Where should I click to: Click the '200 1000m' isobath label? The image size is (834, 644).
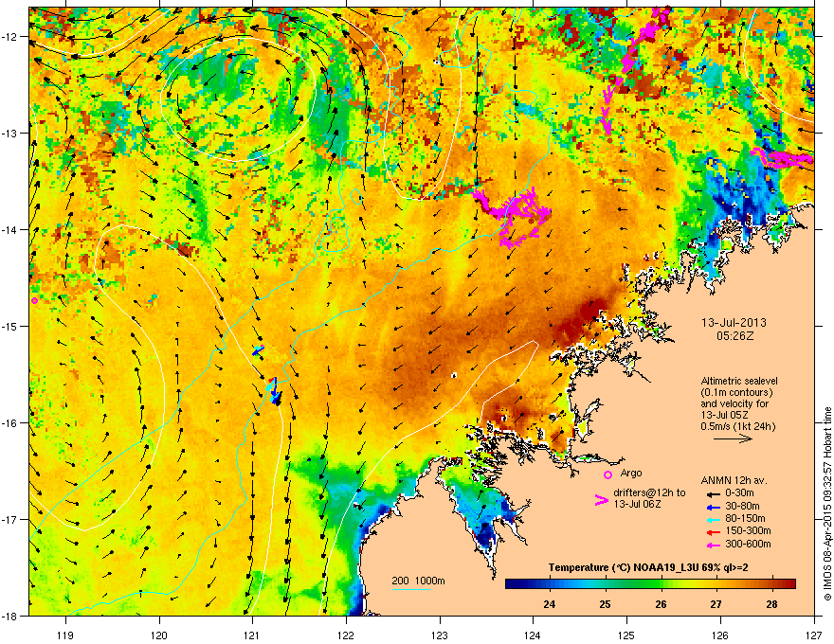click(418, 581)
